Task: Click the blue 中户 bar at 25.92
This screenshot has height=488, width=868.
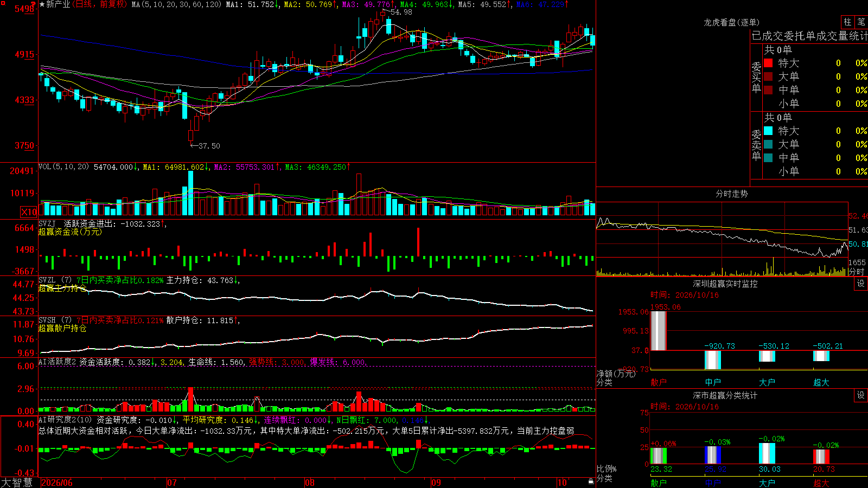Action: point(712,455)
